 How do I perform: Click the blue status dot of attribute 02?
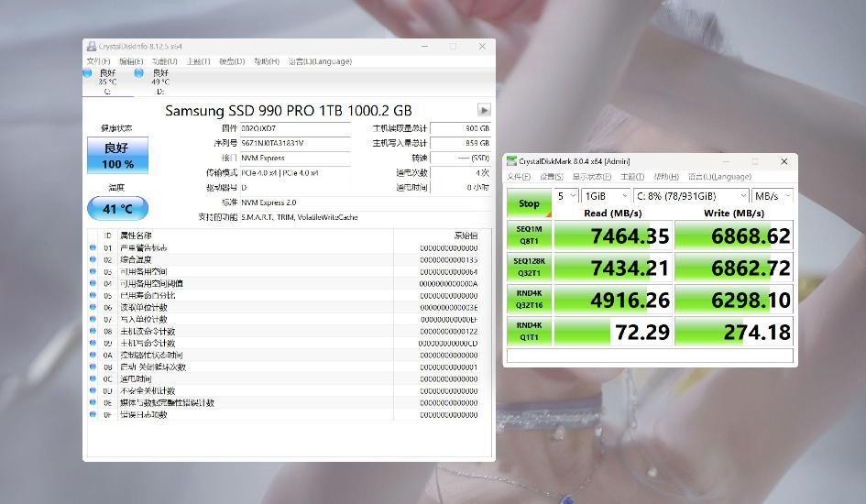pos(93,259)
